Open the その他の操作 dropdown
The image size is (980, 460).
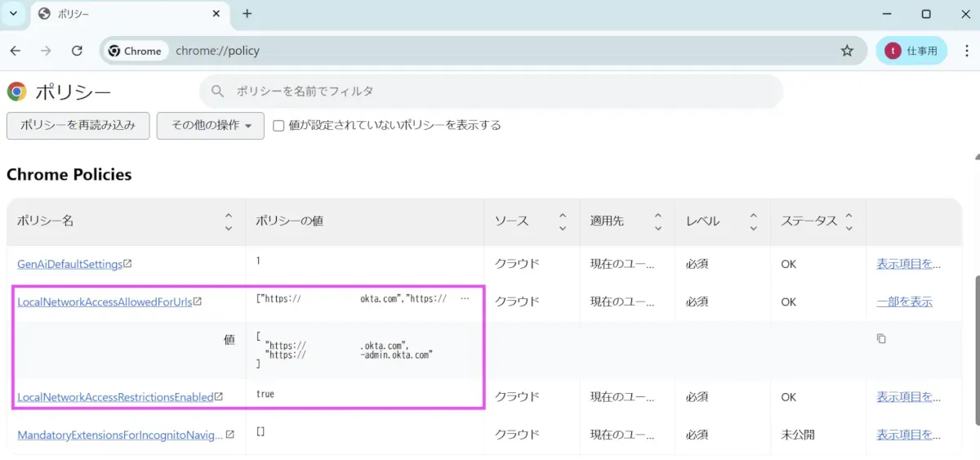pos(211,126)
